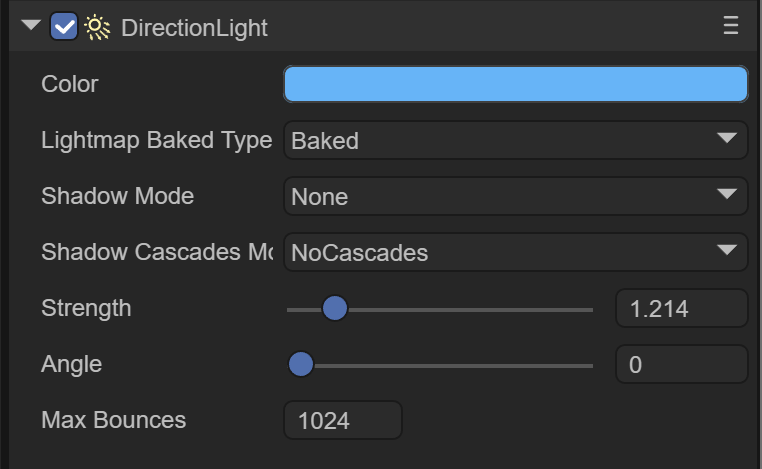Click the DirectionLight component title
This screenshot has height=469, width=762.
point(194,28)
